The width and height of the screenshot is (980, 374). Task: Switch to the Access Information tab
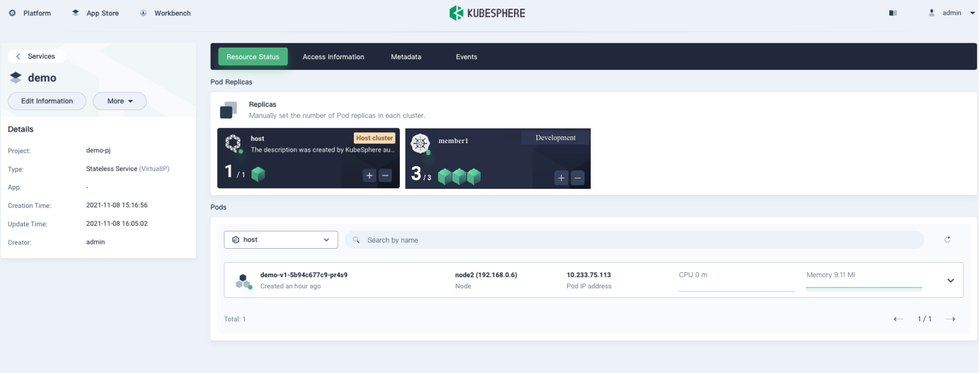(333, 57)
